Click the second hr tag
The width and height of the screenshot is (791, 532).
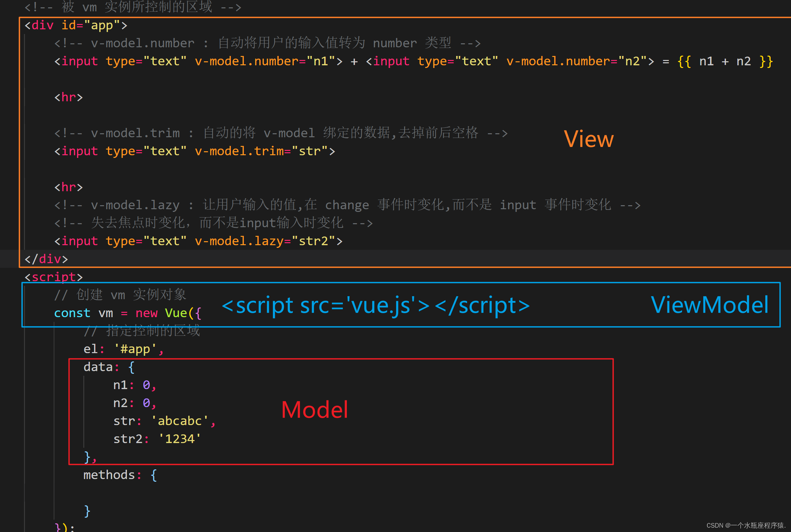point(69,187)
